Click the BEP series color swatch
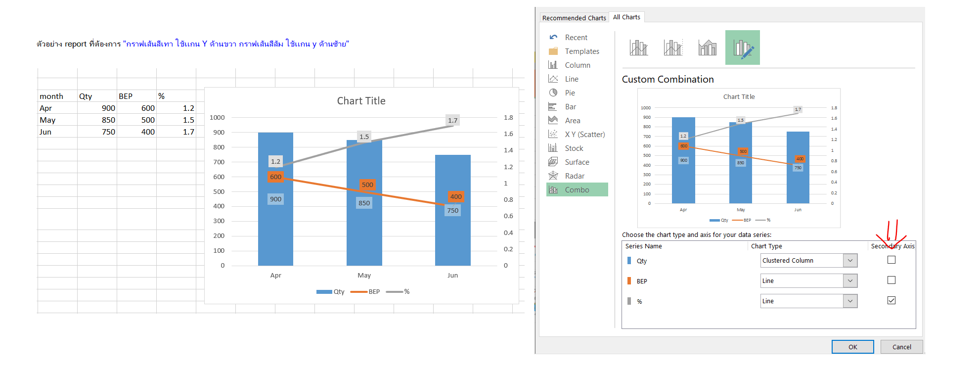This screenshot has height=373, width=980. tap(629, 280)
